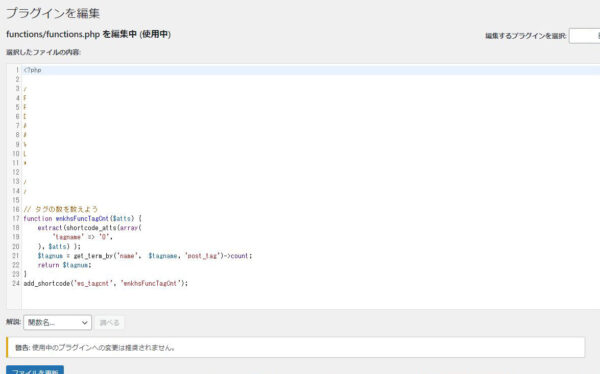Screen dimensions: 600x374
Task: Click the closing brace on line 23
Action: pyautogui.click(x=25, y=274)
